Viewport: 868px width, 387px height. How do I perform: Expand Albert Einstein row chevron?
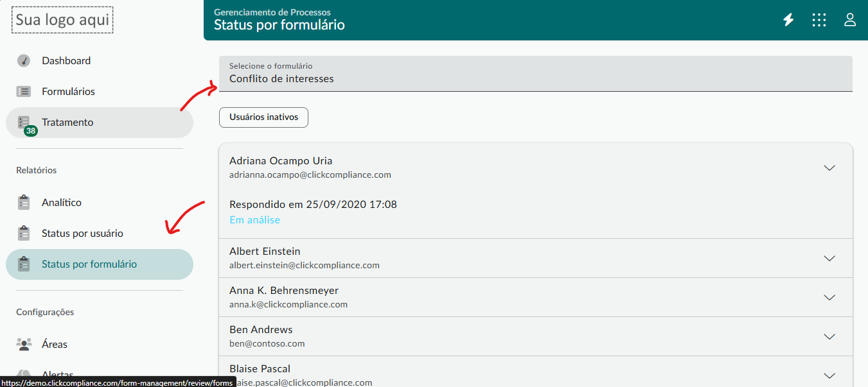pyautogui.click(x=829, y=258)
